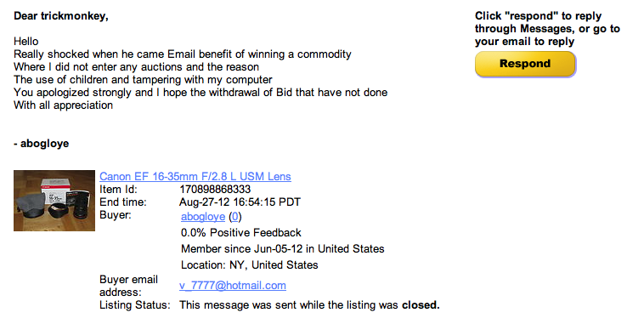Visit buyer abogloye's profile link
Viewport: 644px width, 324px height.
click(203, 217)
